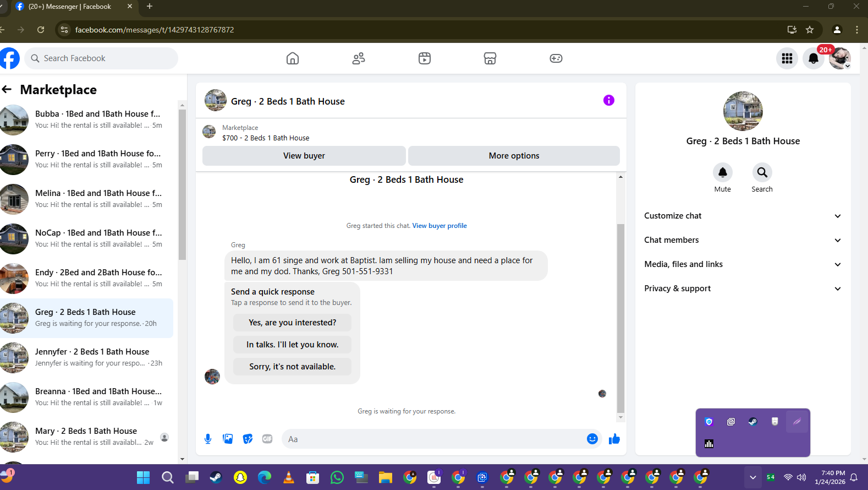Select the Messenger | Facebook browser tab
Image resolution: width=868 pixels, height=490 pixels.
pyautogui.click(x=74, y=7)
